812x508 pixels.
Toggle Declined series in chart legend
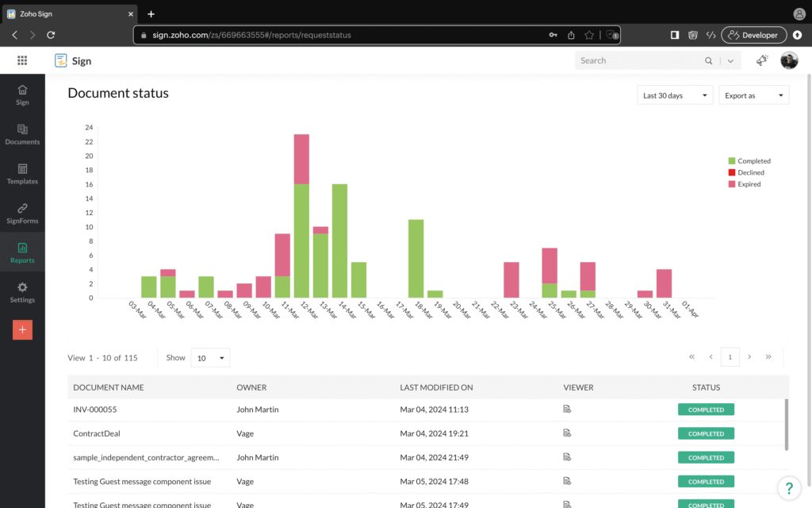coord(749,172)
